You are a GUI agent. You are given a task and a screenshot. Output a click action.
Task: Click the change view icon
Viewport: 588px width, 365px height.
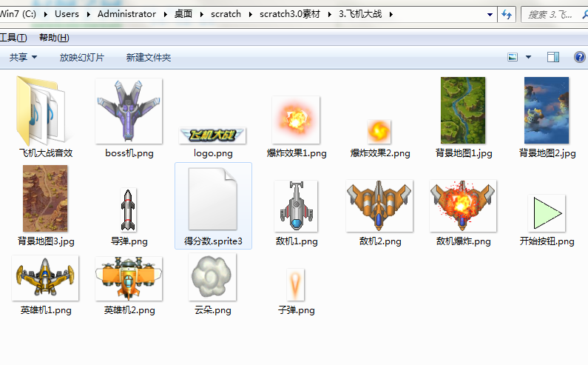(513, 57)
